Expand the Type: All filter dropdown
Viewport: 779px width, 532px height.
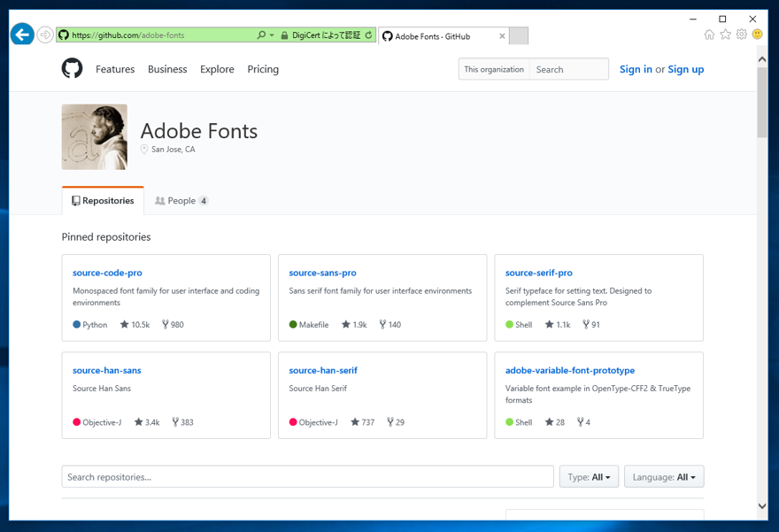(x=589, y=477)
